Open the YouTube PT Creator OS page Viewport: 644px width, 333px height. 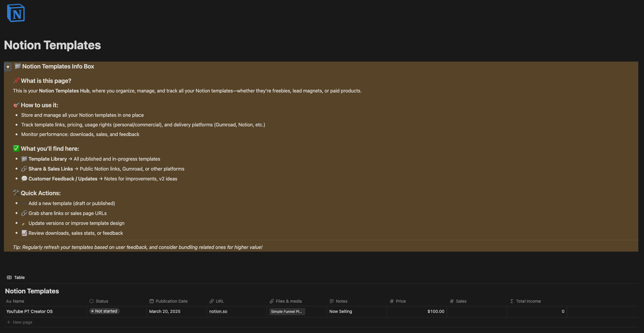29,311
